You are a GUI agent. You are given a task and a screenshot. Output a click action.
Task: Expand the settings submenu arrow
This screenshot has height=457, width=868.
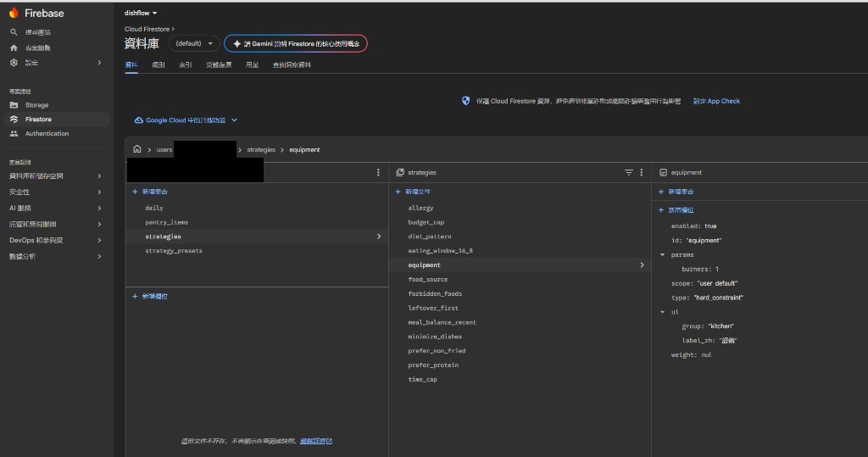click(100, 63)
